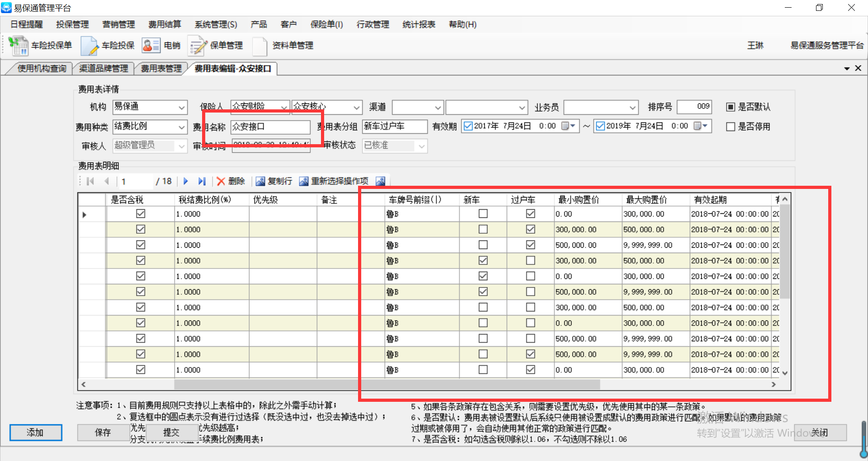
Task: Launch 保单管理 from the toolbar
Action: 198,46
